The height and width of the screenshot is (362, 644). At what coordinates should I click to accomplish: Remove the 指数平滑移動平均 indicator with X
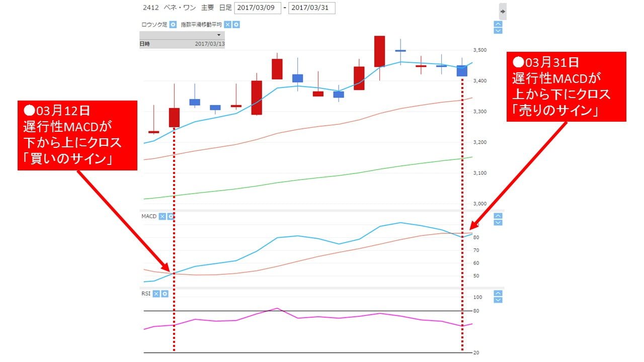(227, 24)
